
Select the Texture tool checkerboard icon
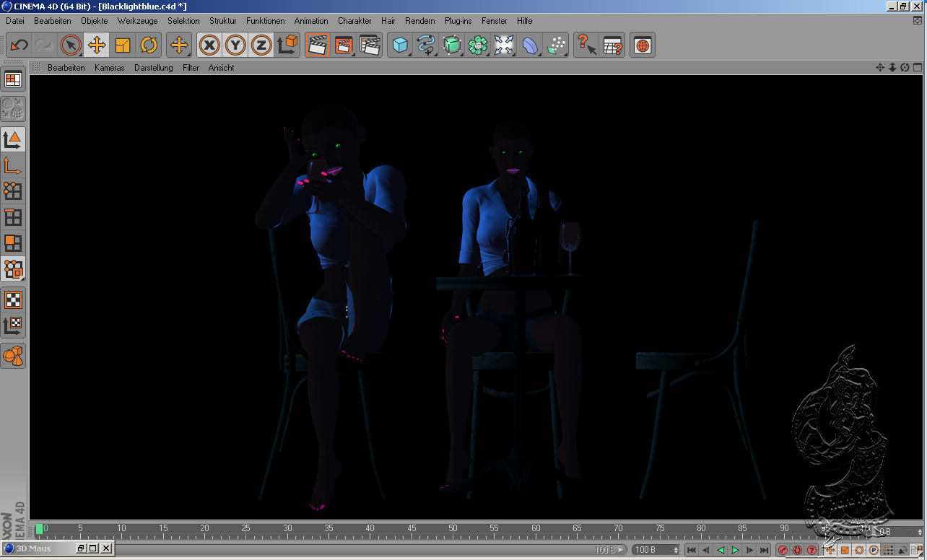(x=13, y=299)
